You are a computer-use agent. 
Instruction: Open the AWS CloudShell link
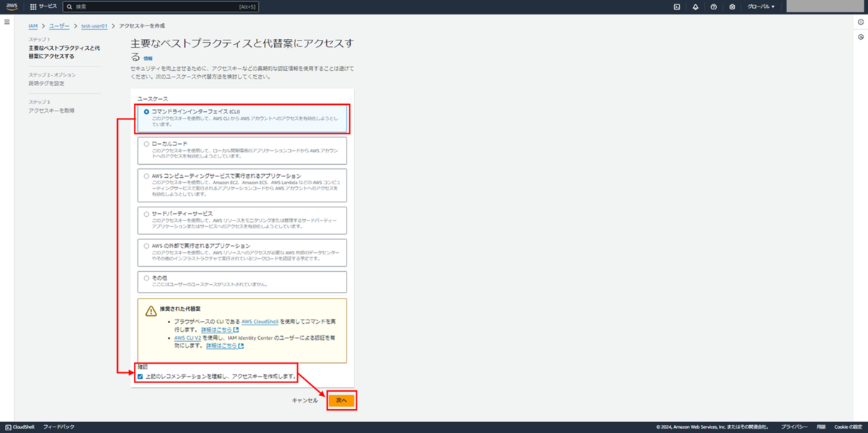[x=260, y=321]
